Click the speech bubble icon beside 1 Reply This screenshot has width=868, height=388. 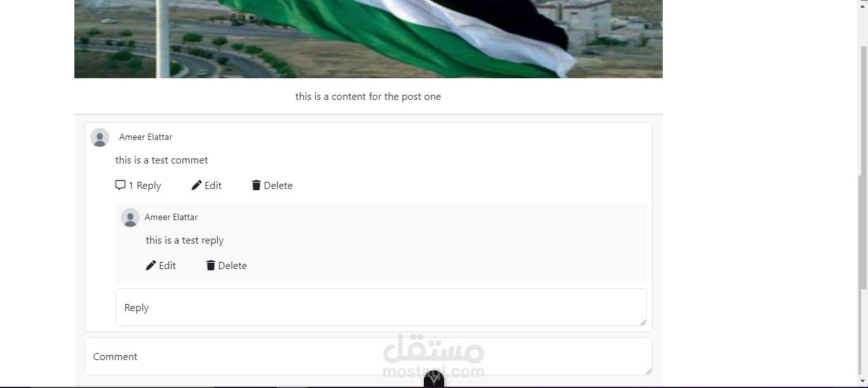pos(120,185)
